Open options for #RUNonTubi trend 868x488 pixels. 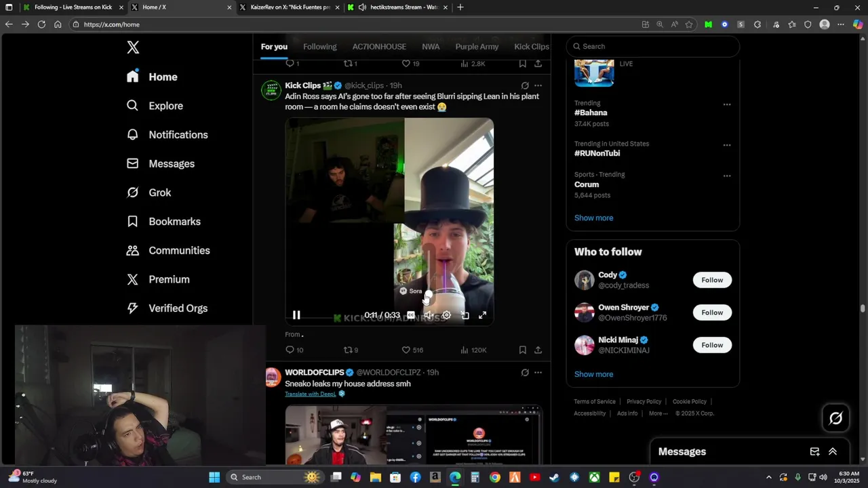727,145
